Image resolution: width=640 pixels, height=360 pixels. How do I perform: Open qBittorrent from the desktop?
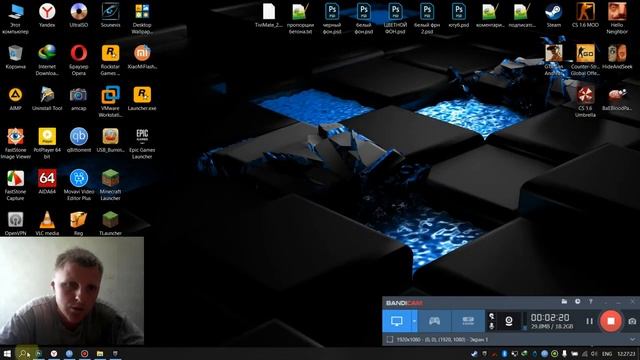point(79,140)
